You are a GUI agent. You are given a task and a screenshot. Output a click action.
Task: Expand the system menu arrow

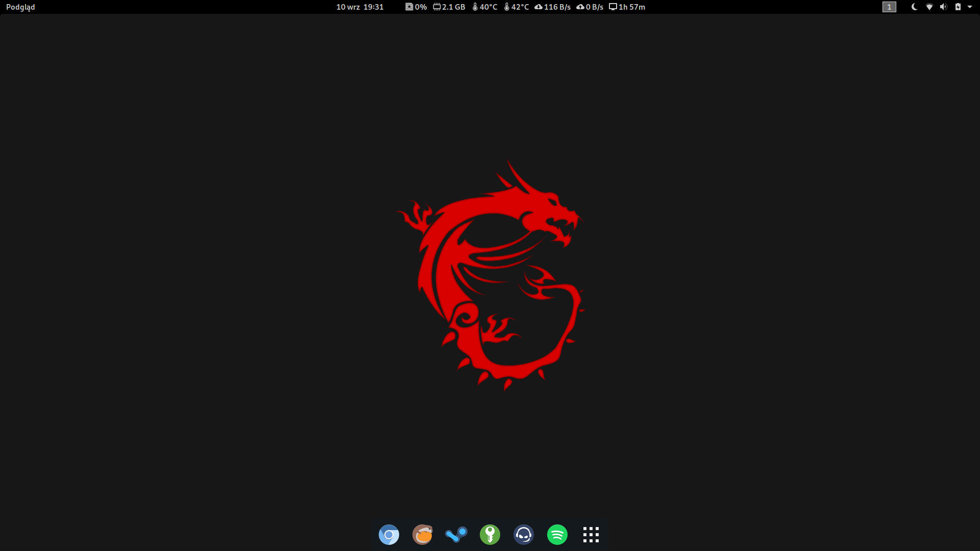coord(970,7)
